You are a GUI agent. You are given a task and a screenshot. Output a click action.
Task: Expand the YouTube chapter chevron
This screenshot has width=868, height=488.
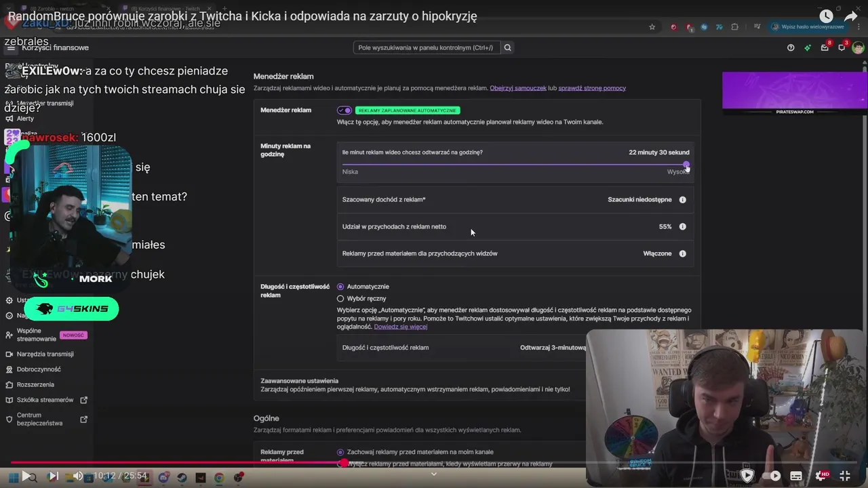click(434, 474)
